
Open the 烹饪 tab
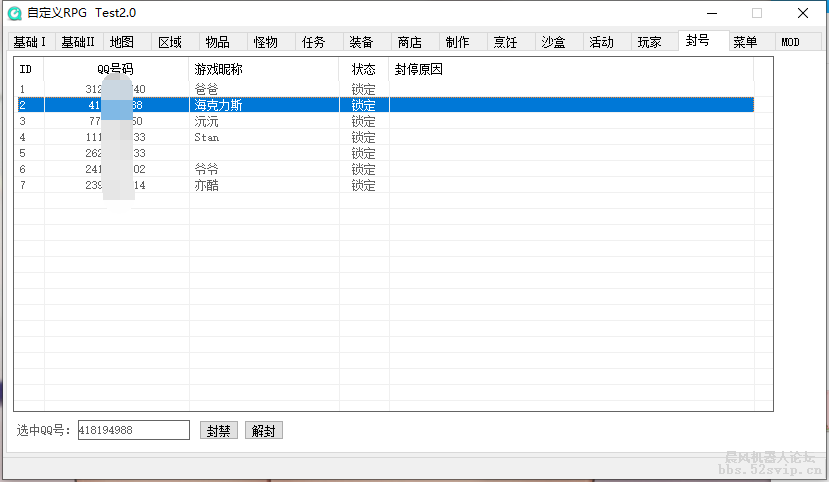point(505,42)
